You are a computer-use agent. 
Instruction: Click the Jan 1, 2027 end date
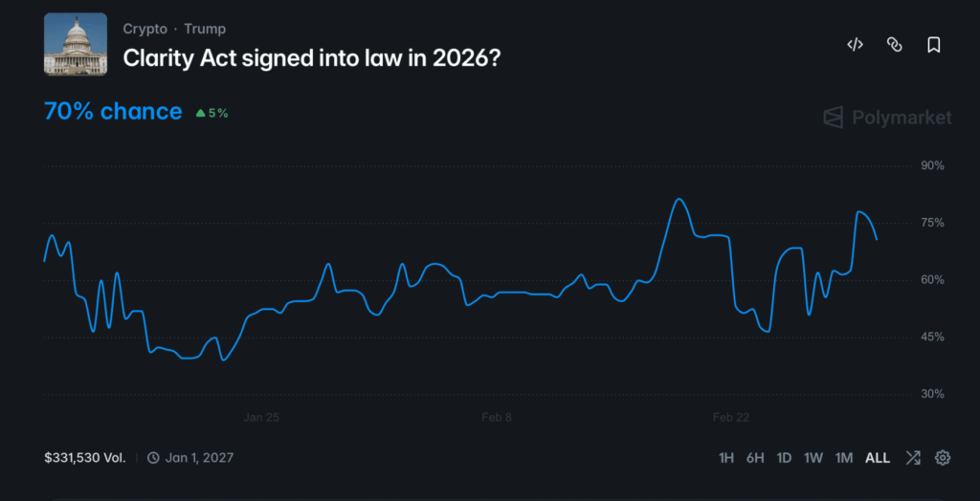coord(199,458)
